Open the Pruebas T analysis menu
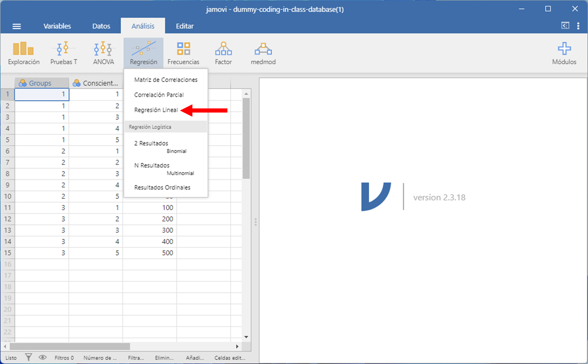Image resolution: width=588 pixels, height=364 pixels. [63, 53]
